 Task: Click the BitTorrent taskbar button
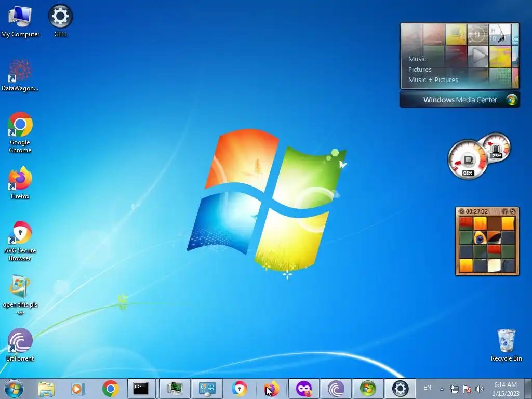[336, 389]
